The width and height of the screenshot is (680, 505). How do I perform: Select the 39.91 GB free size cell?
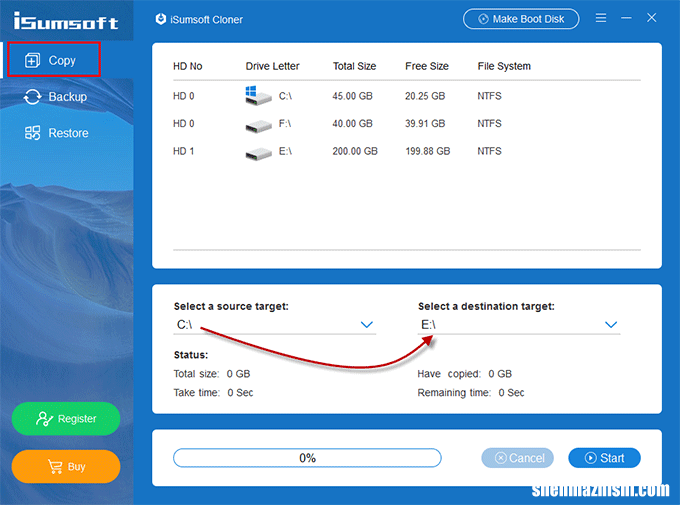point(425,124)
